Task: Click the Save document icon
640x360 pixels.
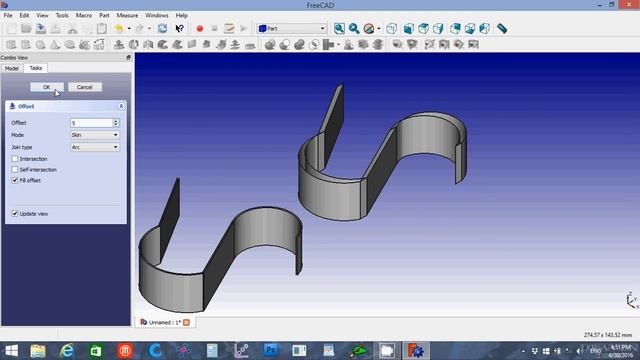Action: (x=41, y=29)
